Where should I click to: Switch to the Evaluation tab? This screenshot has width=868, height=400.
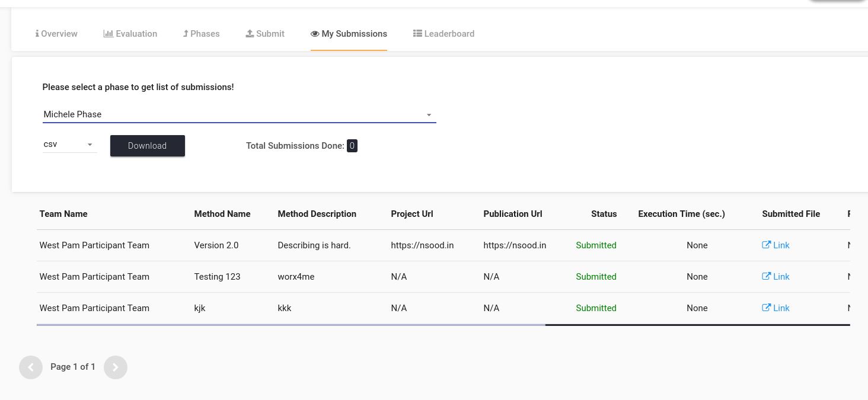coord(130,34)
